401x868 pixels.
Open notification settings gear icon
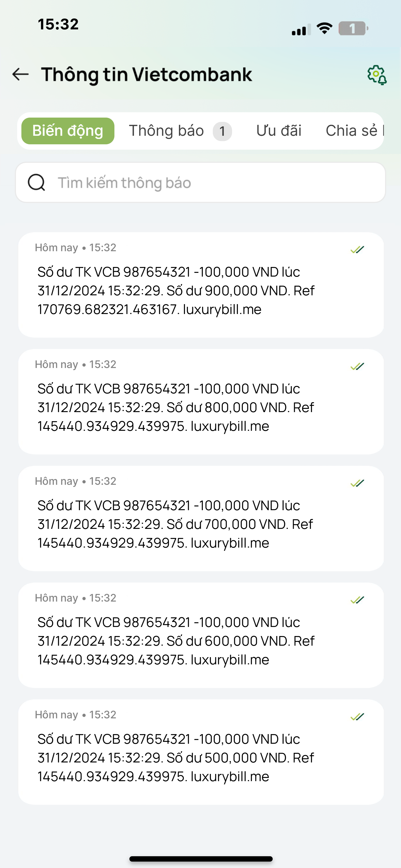(x=377, y=75)
